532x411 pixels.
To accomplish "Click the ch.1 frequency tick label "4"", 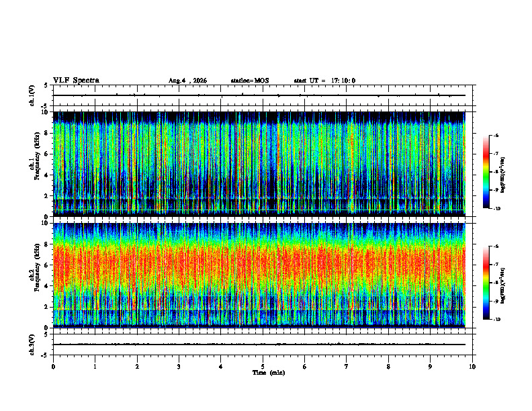I will (47, 175).
